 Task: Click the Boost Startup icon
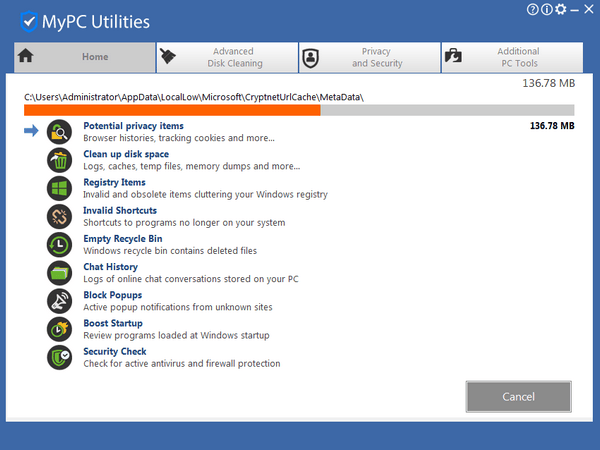click(x=59, y=328)
